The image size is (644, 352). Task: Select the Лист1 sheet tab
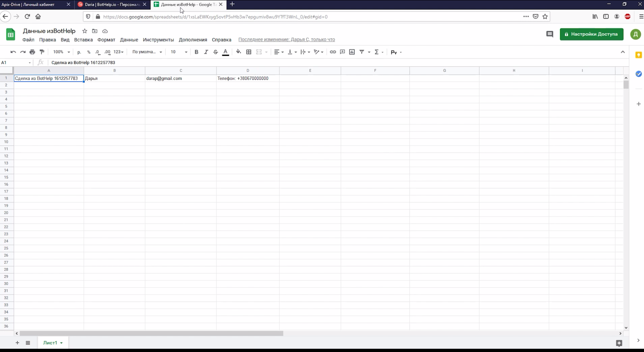(53, 343)
